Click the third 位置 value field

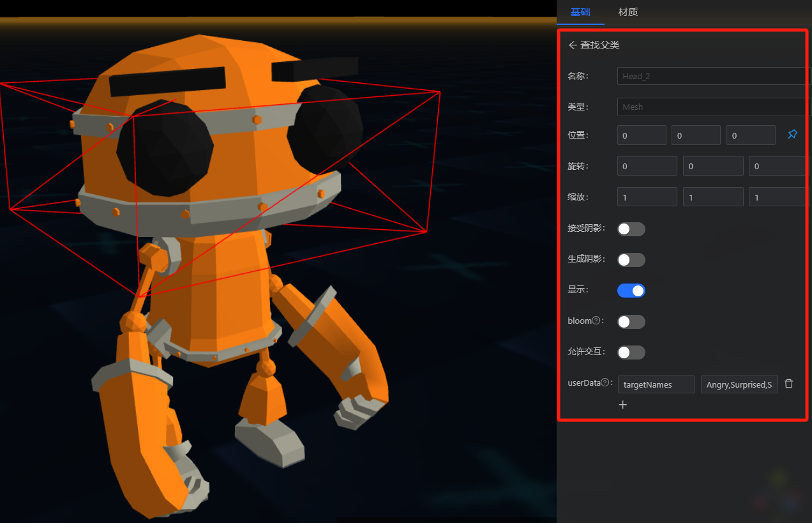750,135
